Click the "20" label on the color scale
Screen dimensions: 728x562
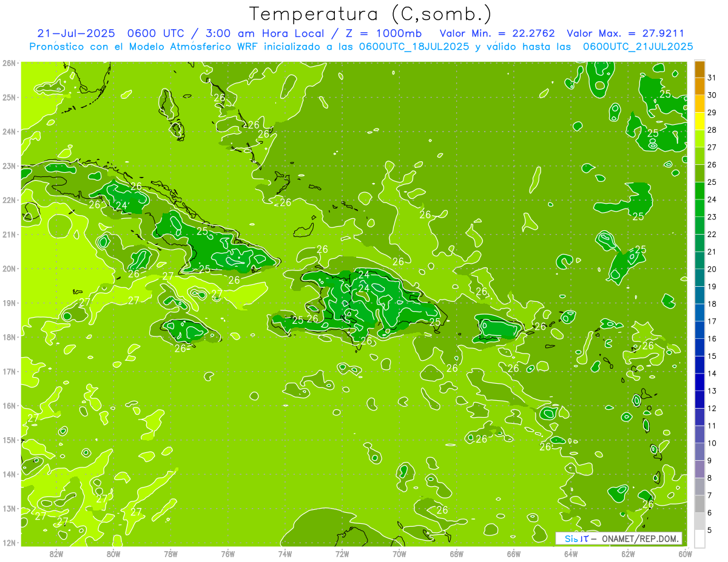[712, 269]
